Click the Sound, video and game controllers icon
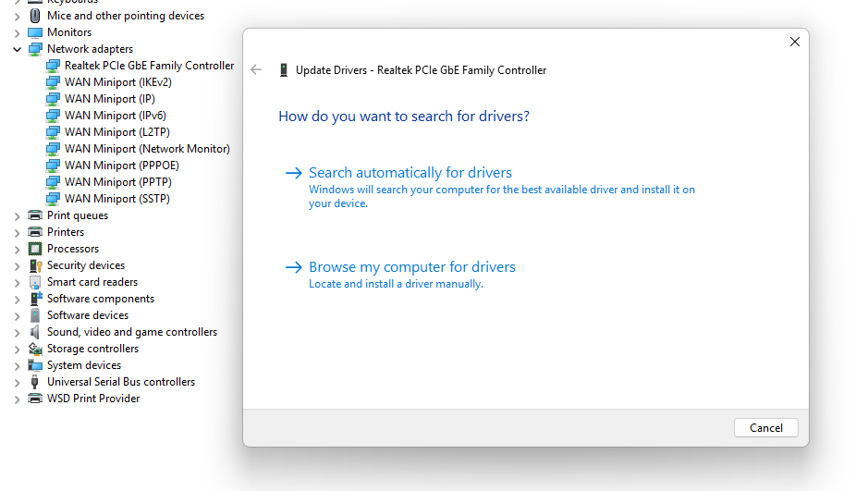The height and width of the screenshot is (491, 868). point(35,332)
